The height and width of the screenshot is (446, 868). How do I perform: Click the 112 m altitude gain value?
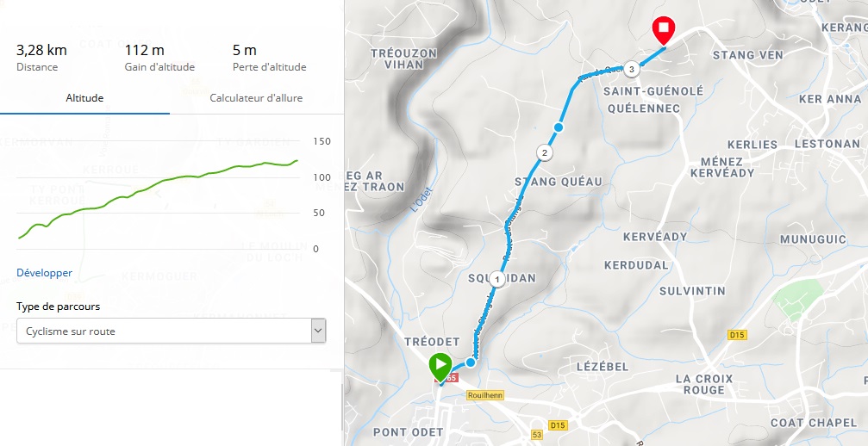tap(145, 50)
